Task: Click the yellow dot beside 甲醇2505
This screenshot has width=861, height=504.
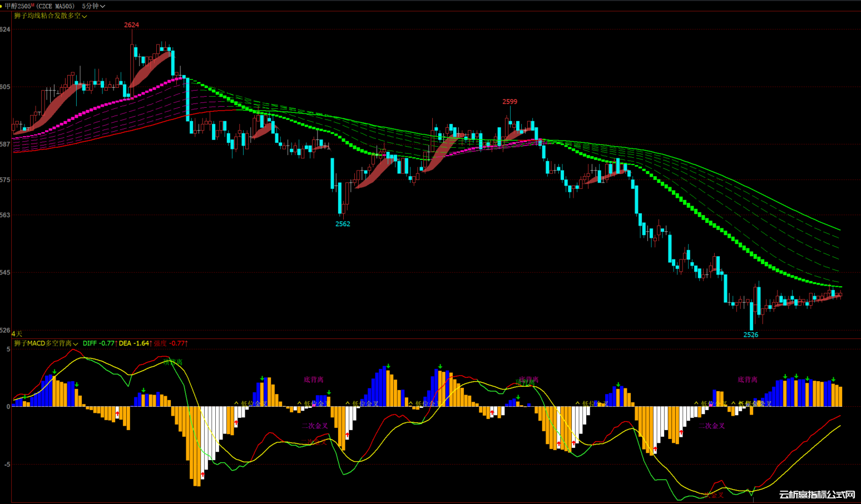Action: [x=1, y=6]
